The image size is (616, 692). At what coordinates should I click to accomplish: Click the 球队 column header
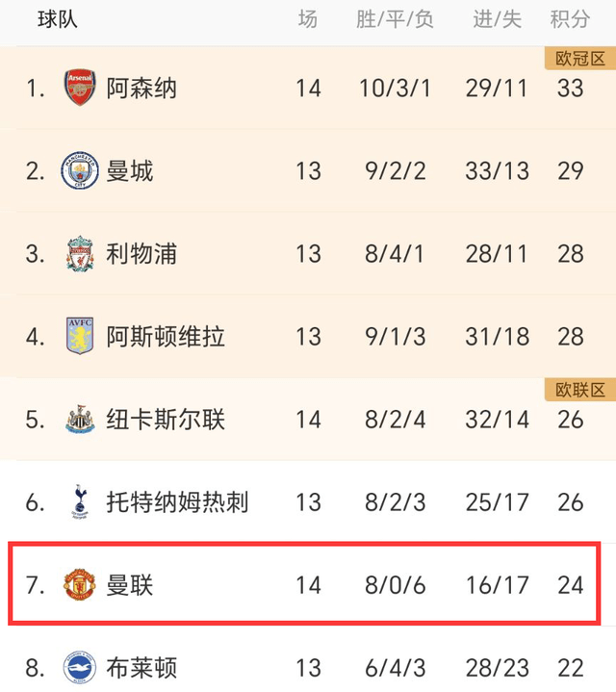tap(58, 19)
